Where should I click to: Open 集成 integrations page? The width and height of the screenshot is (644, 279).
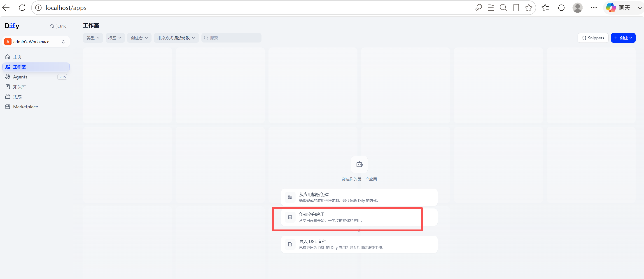pos(36,97)
